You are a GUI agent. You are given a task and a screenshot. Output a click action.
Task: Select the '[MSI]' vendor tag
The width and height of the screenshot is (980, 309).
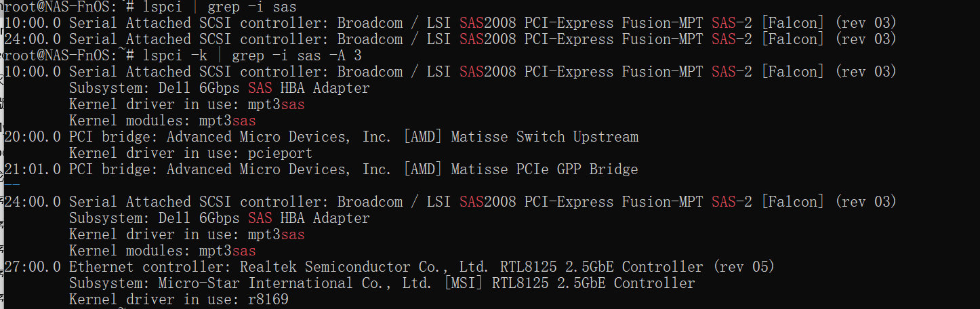464,283
